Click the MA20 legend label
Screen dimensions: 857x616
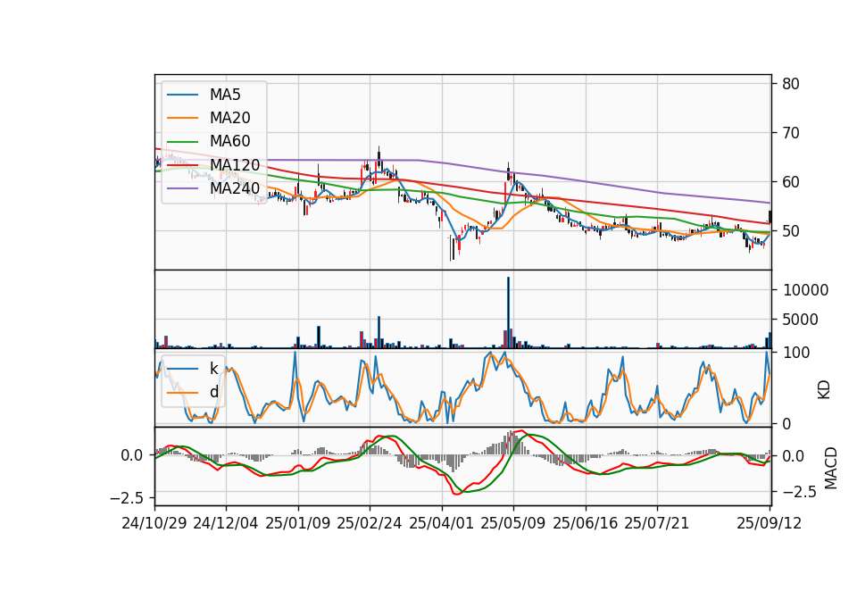tap(229, 118)
